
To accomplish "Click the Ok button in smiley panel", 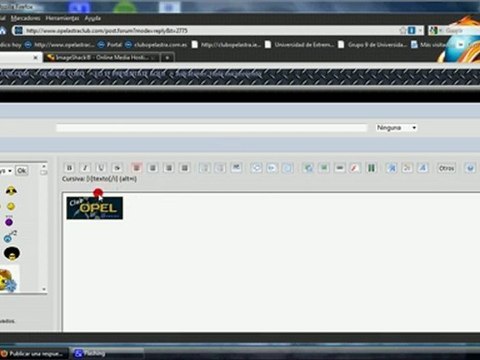I will [x=22, y=171].
